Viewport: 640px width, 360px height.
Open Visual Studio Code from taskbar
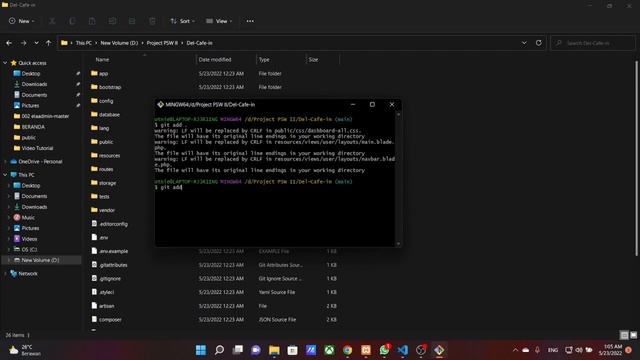(x=402, y=350)
